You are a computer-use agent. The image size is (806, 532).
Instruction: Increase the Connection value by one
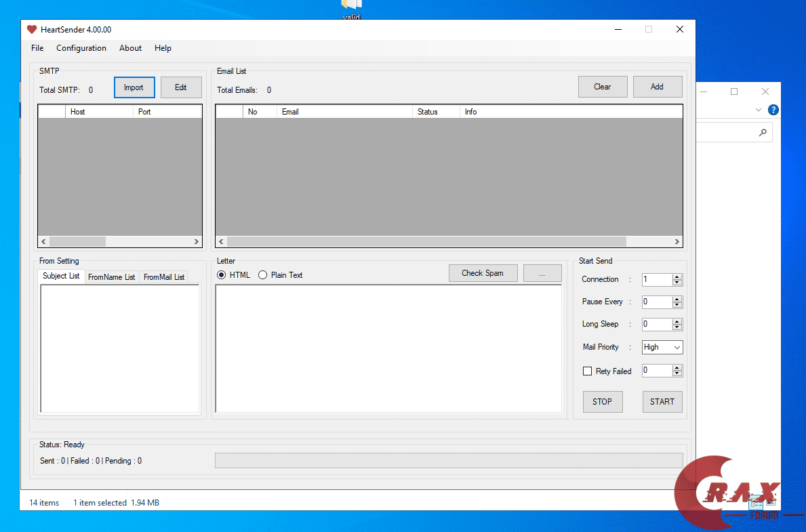pos(677,277)
